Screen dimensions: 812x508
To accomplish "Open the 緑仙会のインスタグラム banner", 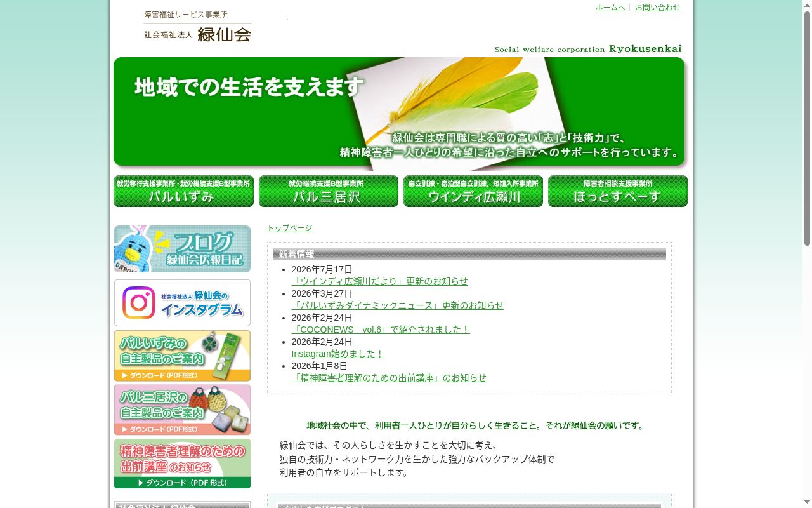I will click(x=182, y=303).
